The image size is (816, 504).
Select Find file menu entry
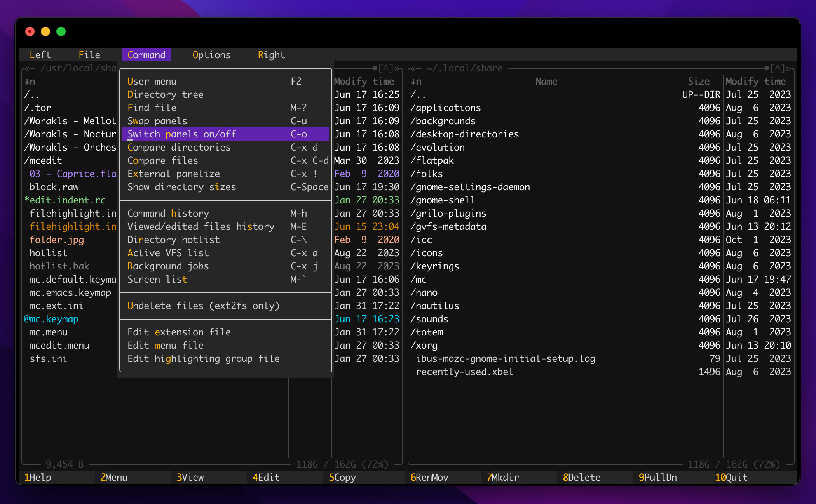pos(152,108)
